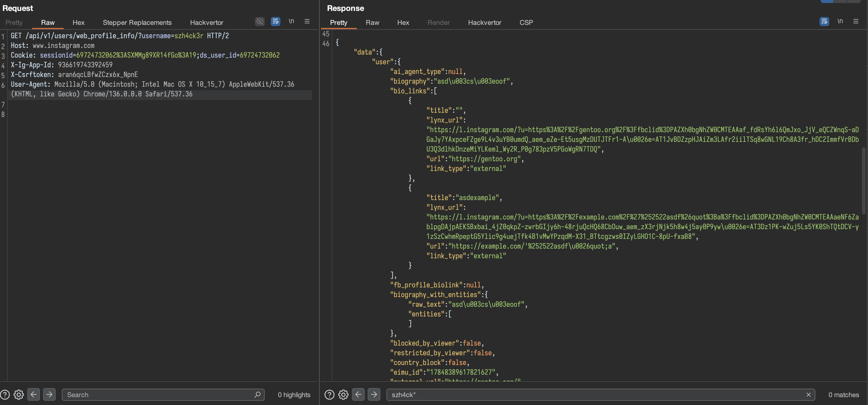Toggle word wrap icon in Request panel

point(275,22)
